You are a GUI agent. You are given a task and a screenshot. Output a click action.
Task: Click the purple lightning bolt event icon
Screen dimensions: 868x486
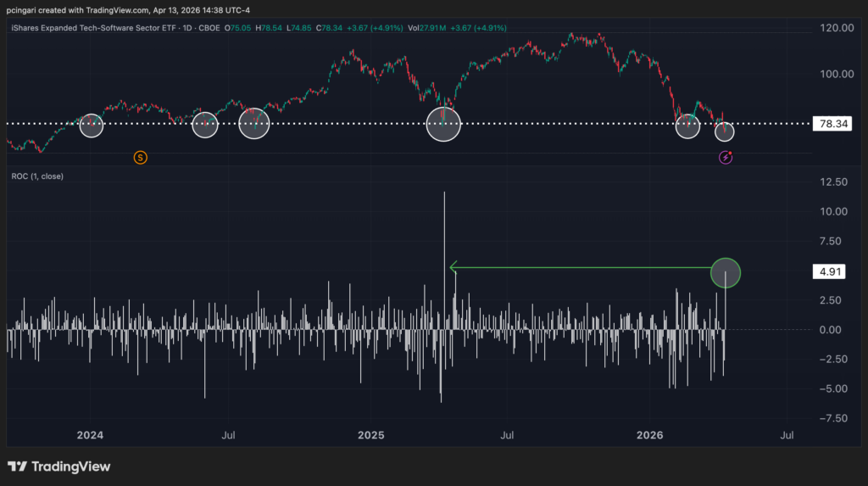pyautogui.click(x=726, y=157)
